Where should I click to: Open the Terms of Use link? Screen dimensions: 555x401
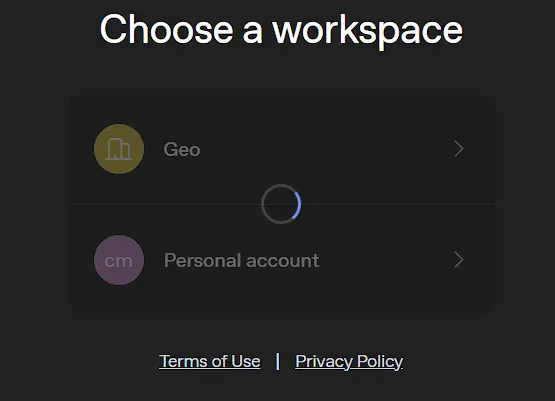tap(210, 361)
